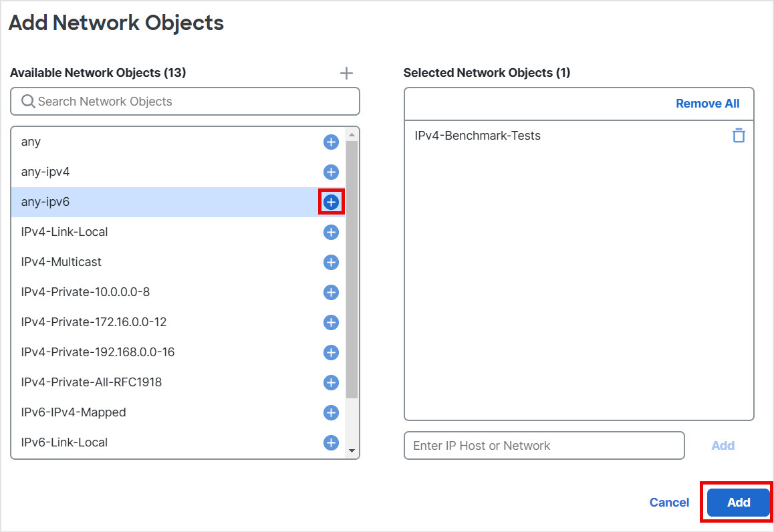Viewport: 774px width, 532px height.
Task: Click the Remove All link
Action: [708, 103]
